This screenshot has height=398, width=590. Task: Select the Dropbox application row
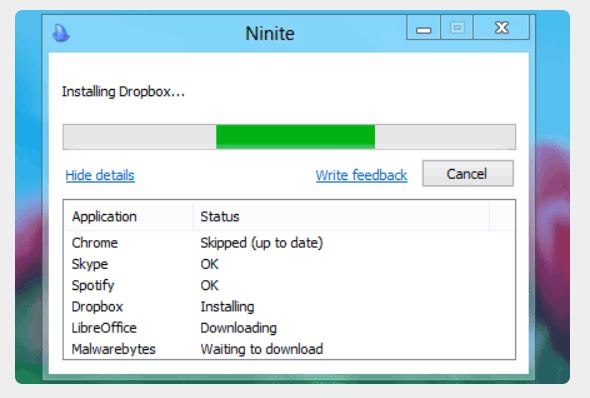[289, 307]
